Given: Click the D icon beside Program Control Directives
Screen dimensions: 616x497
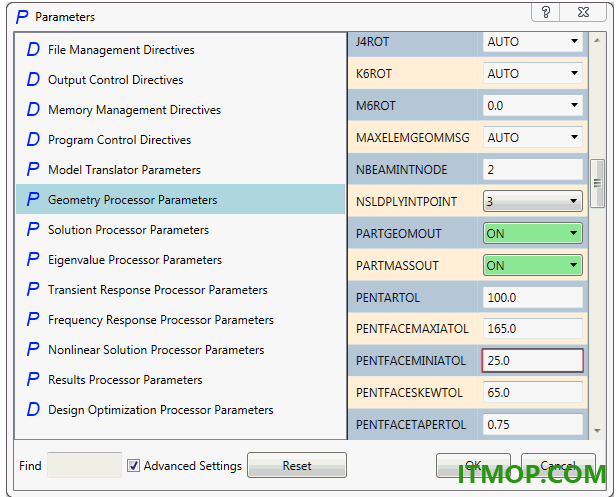Looking at the screenshot, I should tap(33, 139).
